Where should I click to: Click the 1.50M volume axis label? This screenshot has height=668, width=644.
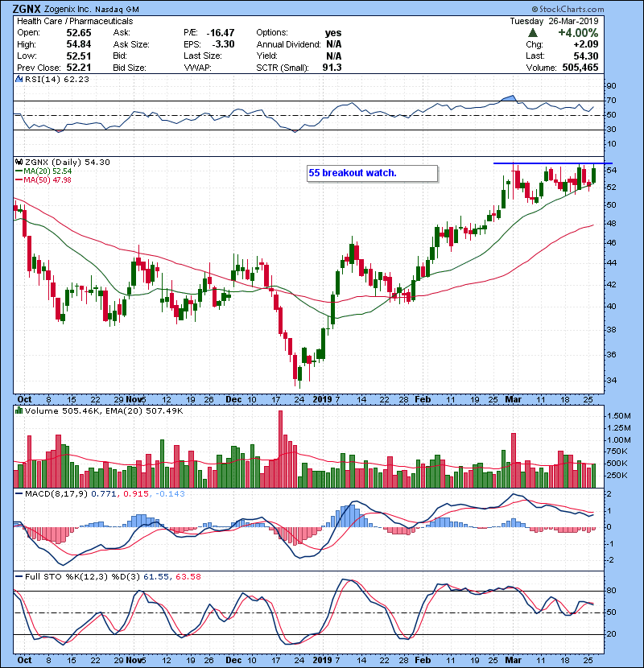point(619,416)
